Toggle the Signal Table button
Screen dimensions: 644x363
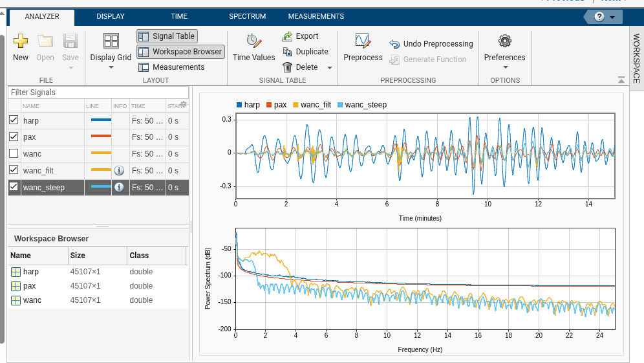click(167, 36)
